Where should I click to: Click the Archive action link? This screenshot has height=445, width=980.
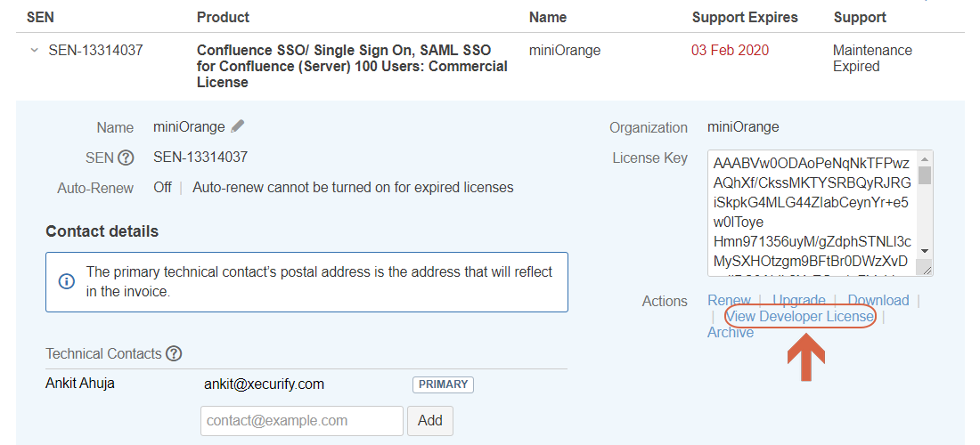pos(730,333)
